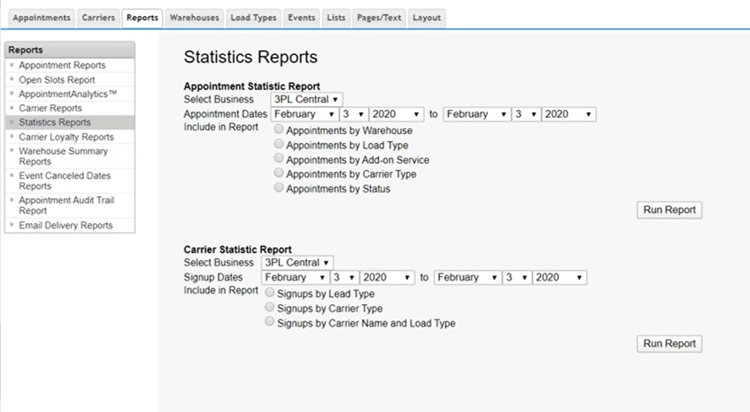The height and width of the screenshot is (412, 750).
Task: Select Signups by Carrier Name and Load Type
Action: tap(270, 322)
